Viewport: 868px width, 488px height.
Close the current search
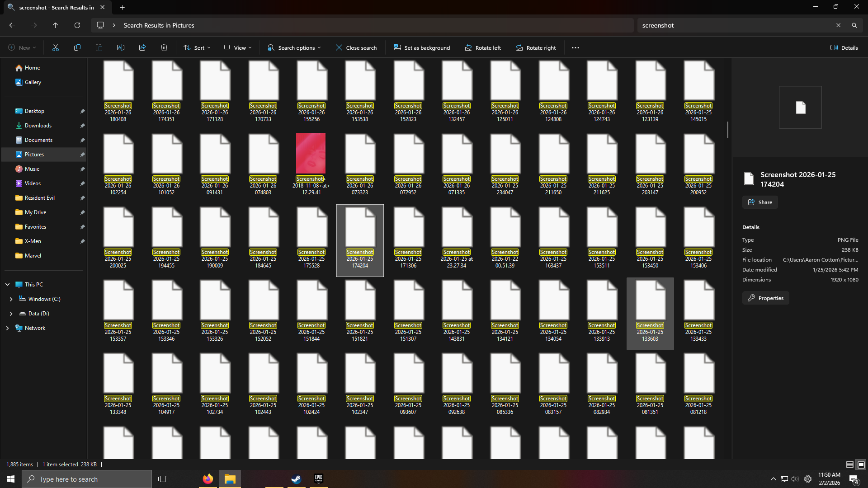coord(356,47)
